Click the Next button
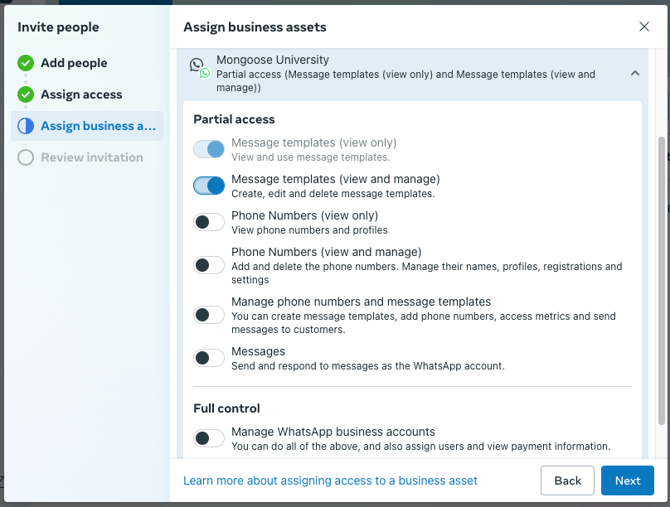670x507 pixels. 627,481
